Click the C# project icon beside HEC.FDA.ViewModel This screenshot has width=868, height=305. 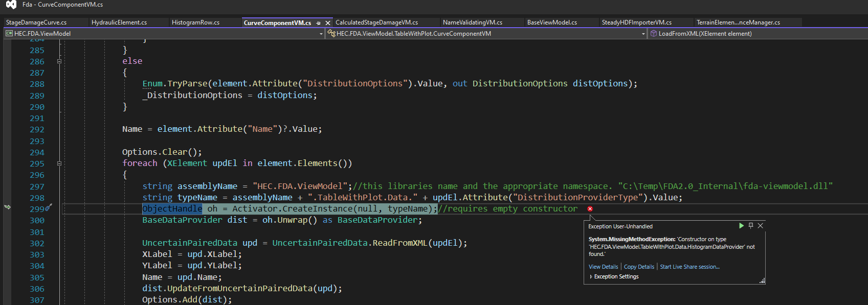(x=9, y=34)
